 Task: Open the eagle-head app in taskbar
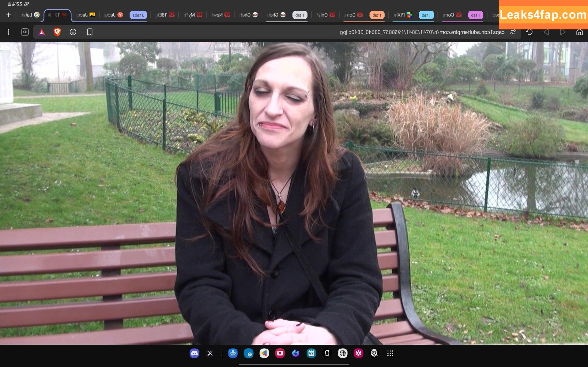(x=374, y=353)
